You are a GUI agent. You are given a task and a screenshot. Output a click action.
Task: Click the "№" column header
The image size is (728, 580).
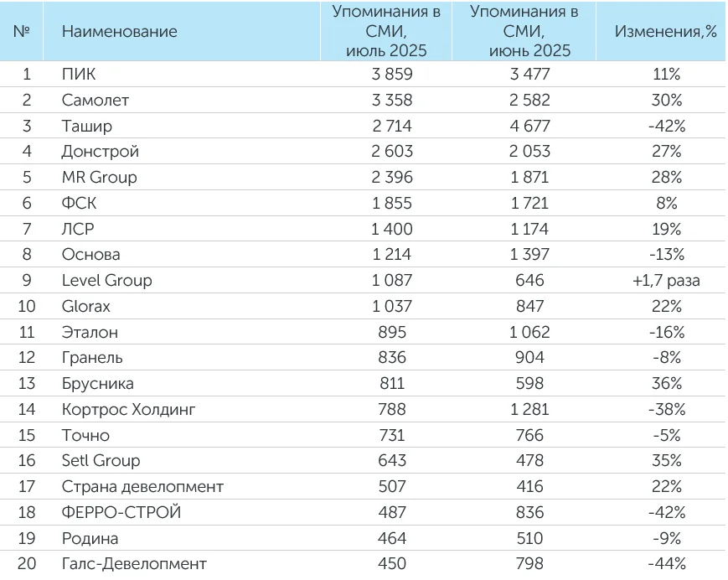click(x=23, y=32)
